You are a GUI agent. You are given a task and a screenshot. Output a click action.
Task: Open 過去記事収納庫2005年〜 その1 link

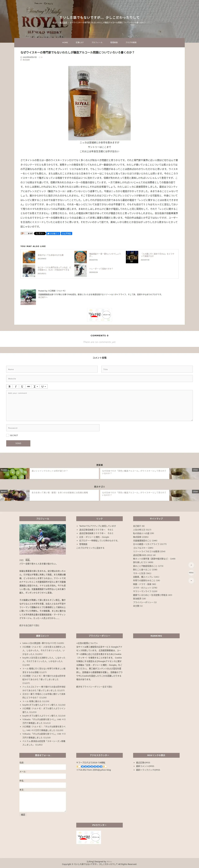click(x=96, y=529)
